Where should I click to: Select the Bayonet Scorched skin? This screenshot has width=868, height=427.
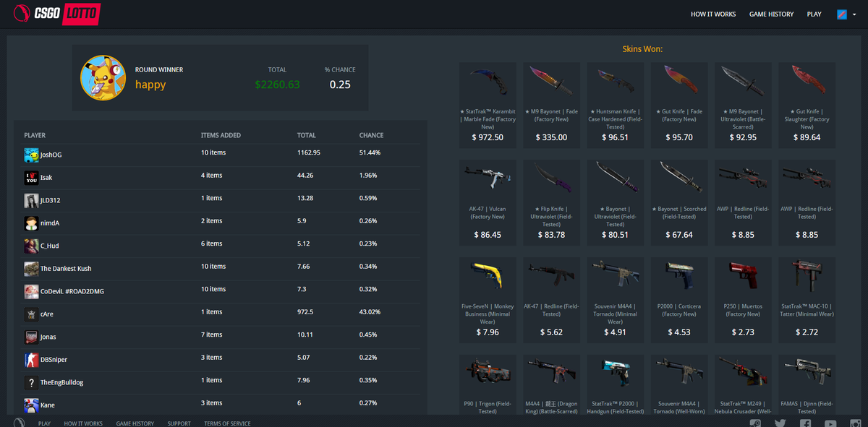(x=679, y=202)
